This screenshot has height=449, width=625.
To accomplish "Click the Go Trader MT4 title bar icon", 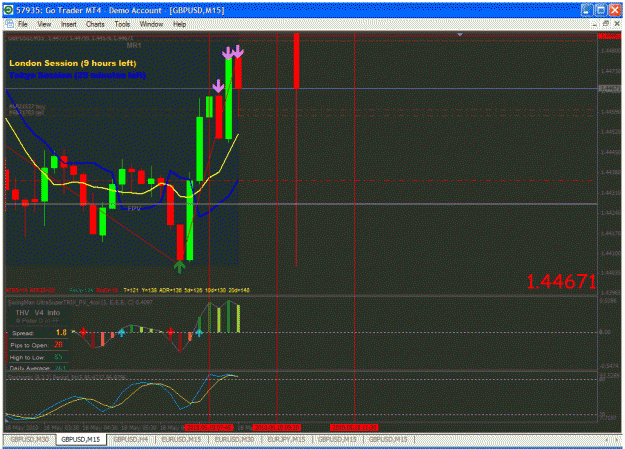I will pos(8,10).
